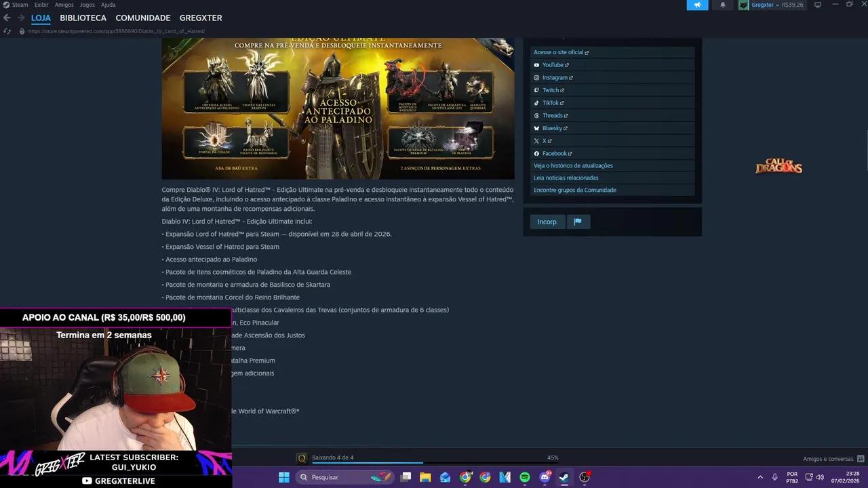Image resolution: width=868 pixels, height=488 pixels.
Task: Switch to the BIBLIOTECA tab
Action: (x=83, y=18)
